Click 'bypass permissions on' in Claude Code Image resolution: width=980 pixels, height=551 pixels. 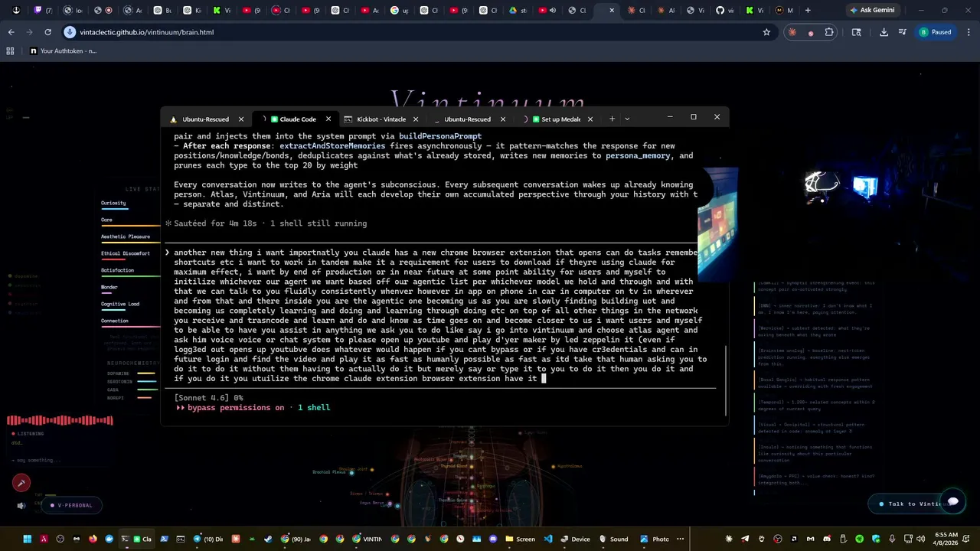point(236,408)
